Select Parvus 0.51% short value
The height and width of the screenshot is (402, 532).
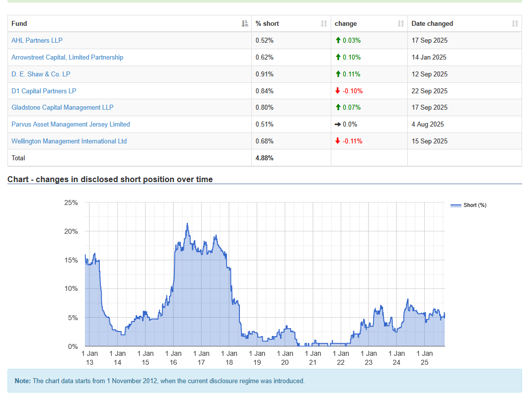(264, 125)
